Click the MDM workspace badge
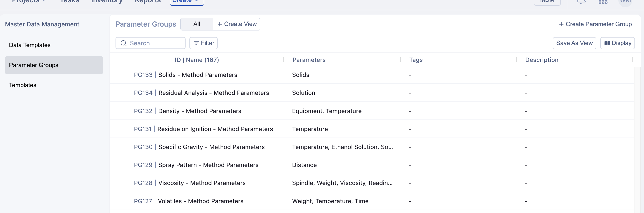Screen dimensions: 644x213 point(547,1)
